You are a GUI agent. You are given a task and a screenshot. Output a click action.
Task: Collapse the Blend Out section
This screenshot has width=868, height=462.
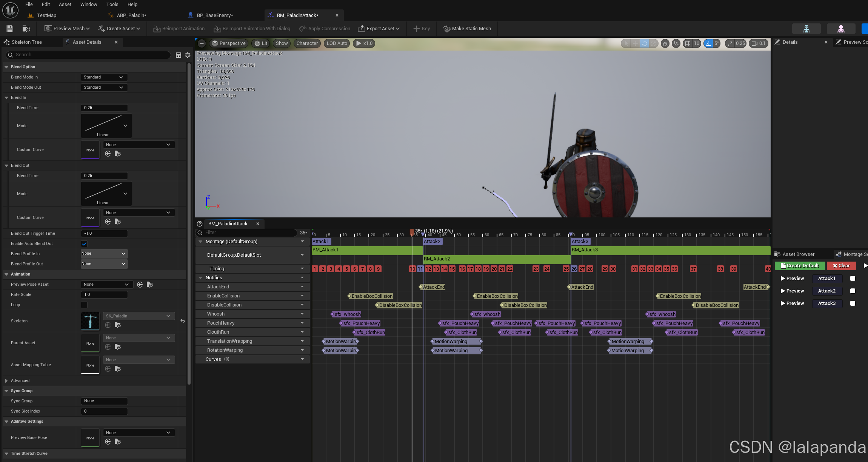click(x=6, y=166)
